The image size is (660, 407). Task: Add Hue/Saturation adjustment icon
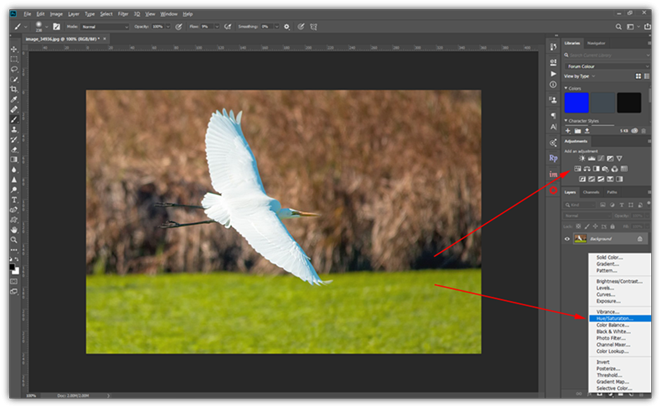coord(578,169)
